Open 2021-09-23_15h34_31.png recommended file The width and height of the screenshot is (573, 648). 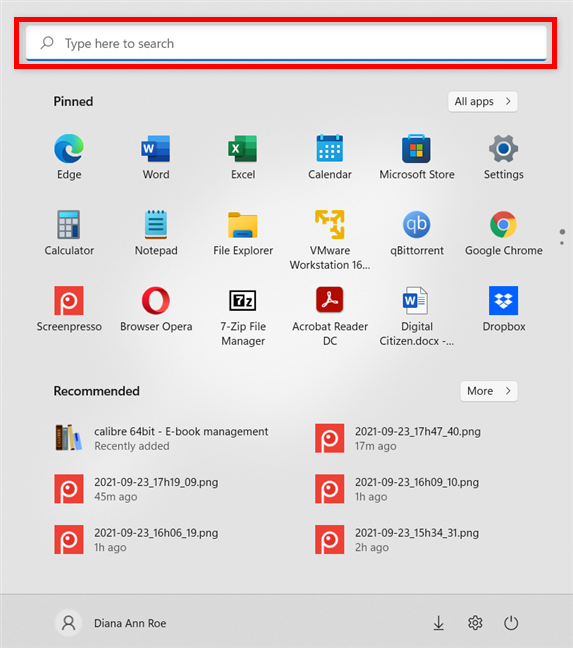(x=397, y=540)
